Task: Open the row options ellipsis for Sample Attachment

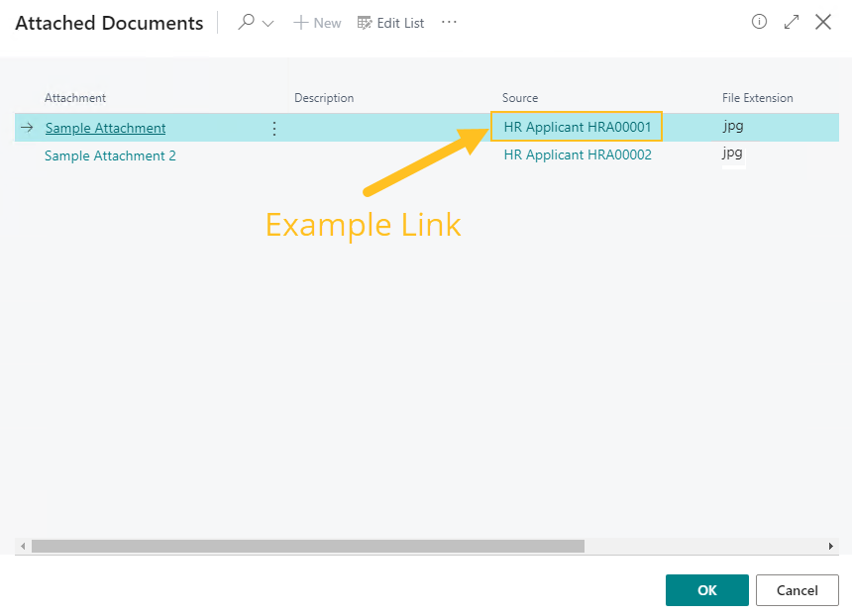Action: pos(274,127)
